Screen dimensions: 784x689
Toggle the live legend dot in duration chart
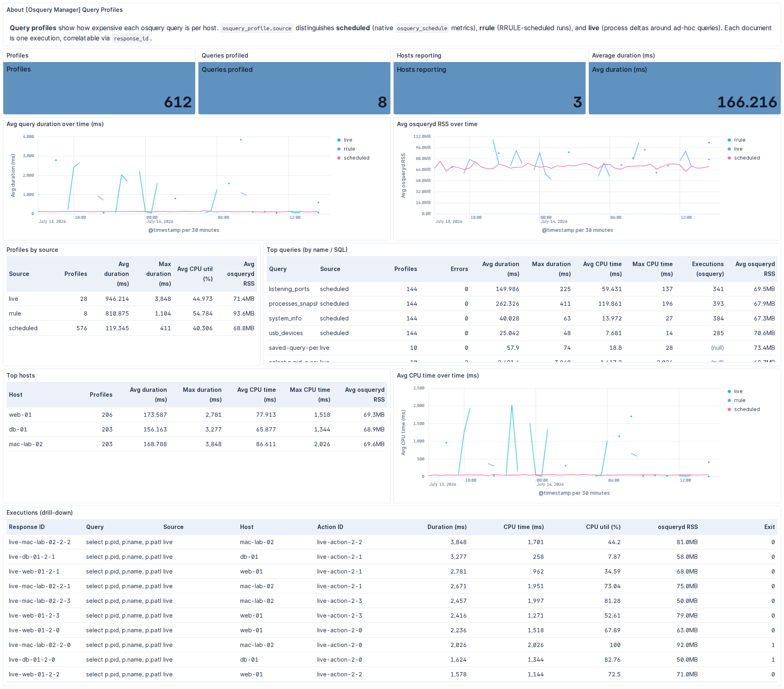pyautogui.click(x=339, y=140)
